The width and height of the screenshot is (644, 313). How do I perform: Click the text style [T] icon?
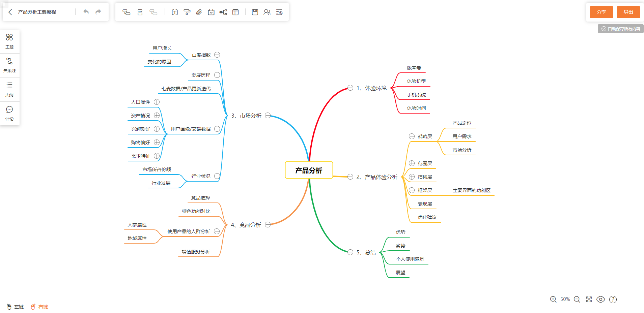click(x=175, y=12)
